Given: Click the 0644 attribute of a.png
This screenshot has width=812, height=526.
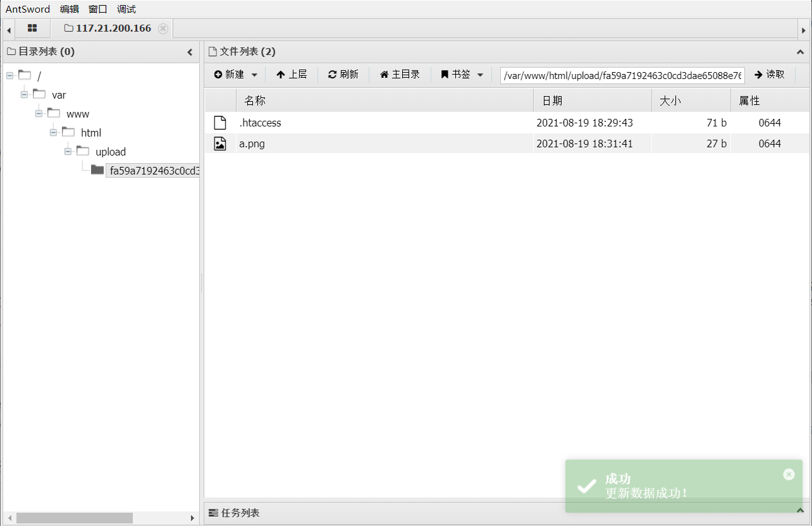Looking at the screenshot, I should (770, 144).
